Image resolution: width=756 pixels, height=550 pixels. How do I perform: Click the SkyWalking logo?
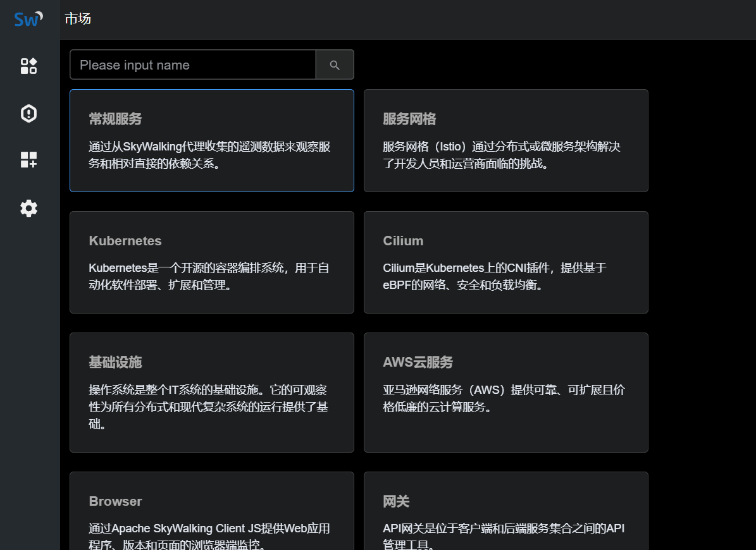tap(28, 19)
